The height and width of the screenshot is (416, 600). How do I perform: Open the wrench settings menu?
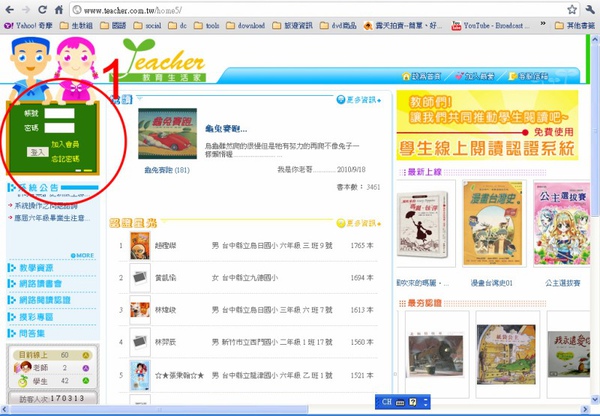point(590,9)
